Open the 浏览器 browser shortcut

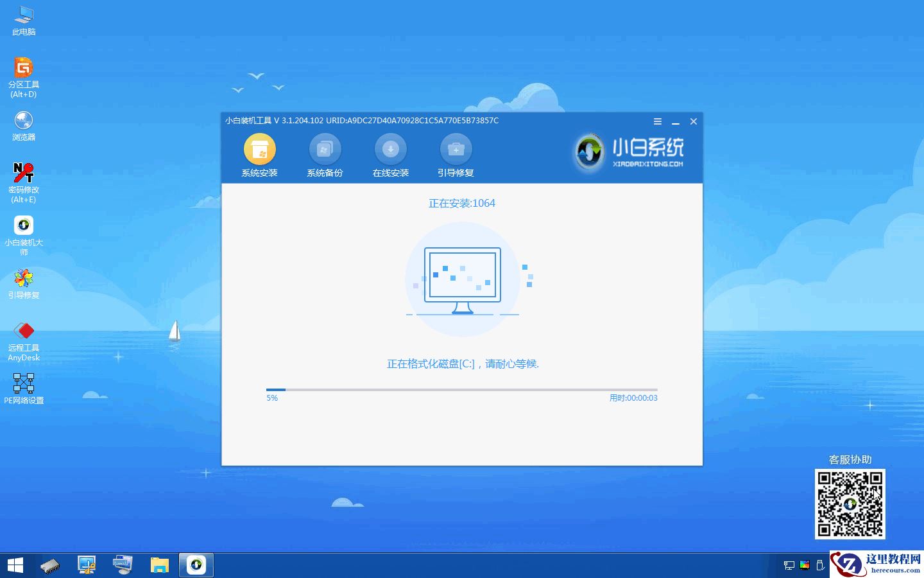(x=23, y=122)
